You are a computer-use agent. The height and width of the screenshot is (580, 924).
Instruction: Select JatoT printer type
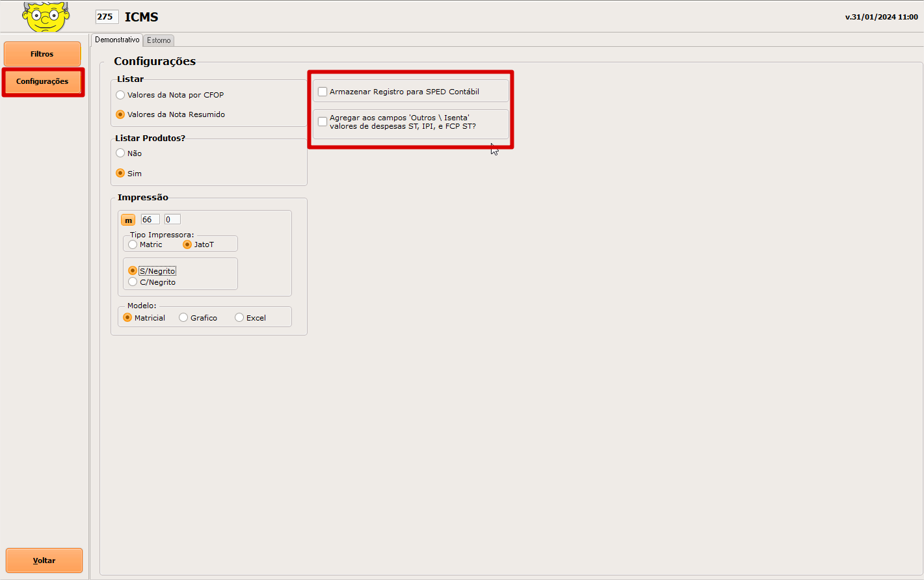(187, 244)
